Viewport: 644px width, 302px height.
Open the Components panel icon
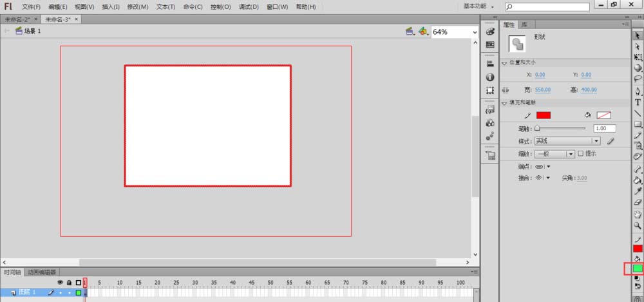pos(490,123)
